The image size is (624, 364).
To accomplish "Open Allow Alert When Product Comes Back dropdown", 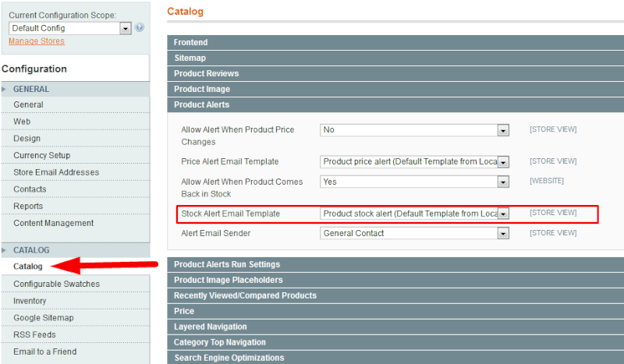I will [414, 182].
